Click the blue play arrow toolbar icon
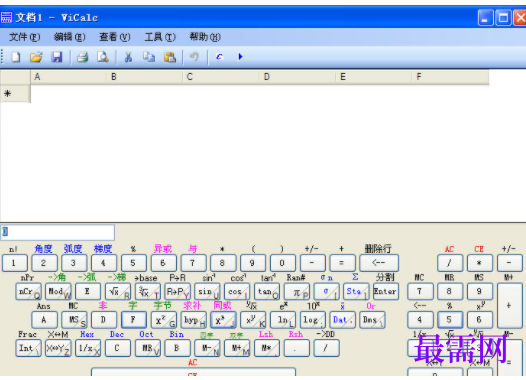 coord(240,57)
